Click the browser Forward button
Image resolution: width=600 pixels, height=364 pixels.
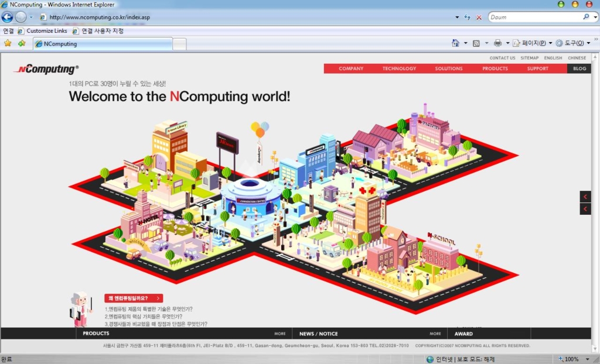[21, 17]
